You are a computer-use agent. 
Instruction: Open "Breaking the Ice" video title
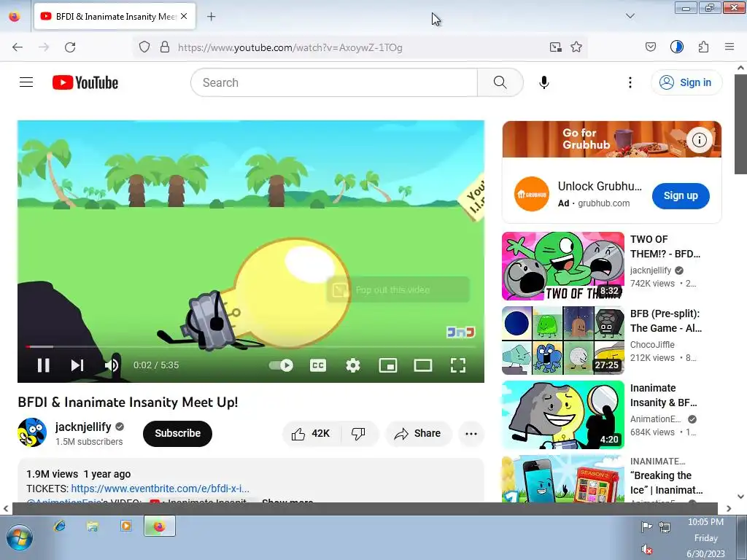[x=666, y=483]
